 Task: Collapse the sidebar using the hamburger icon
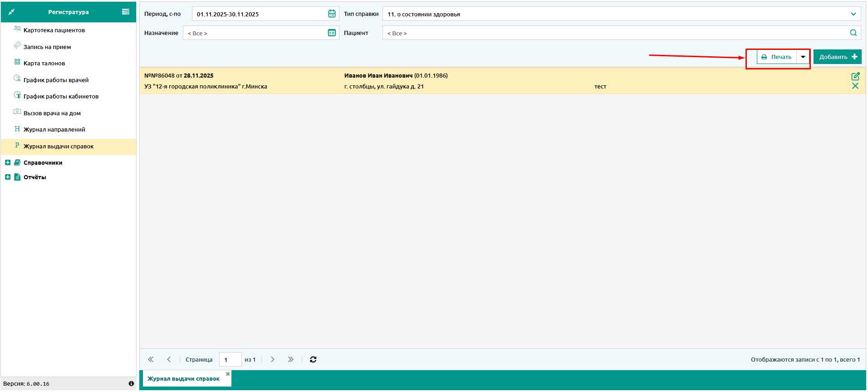point(126,12)
